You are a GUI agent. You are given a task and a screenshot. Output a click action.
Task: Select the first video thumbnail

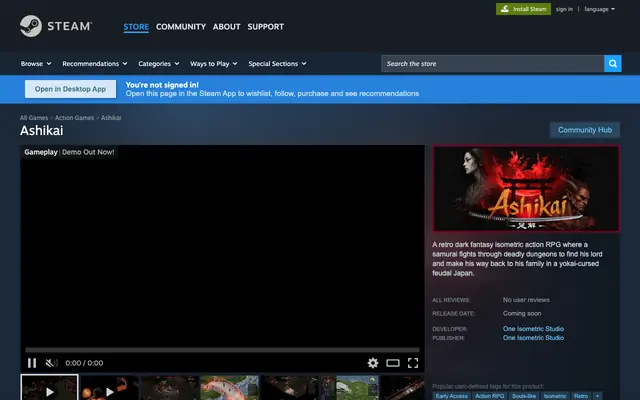49,388
